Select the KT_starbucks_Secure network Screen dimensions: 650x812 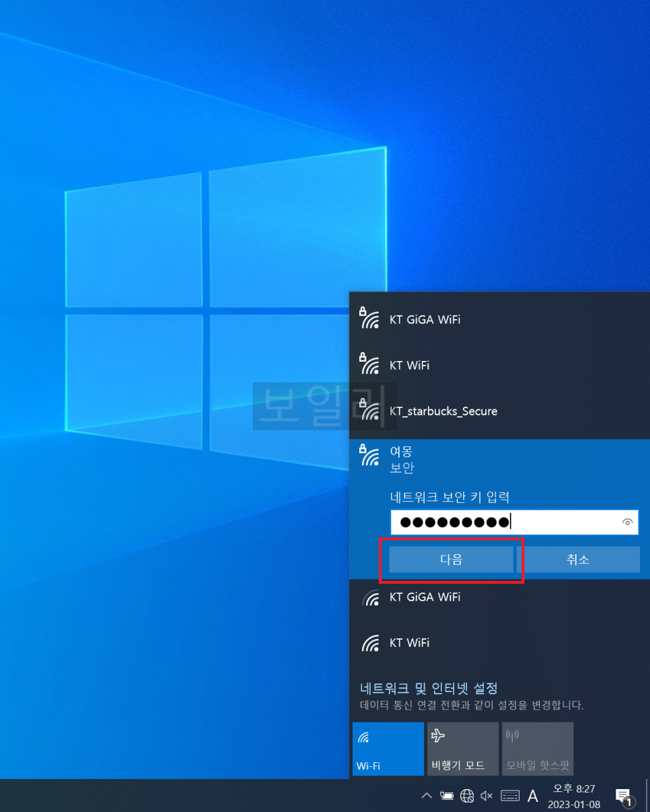tap(443, 411)
